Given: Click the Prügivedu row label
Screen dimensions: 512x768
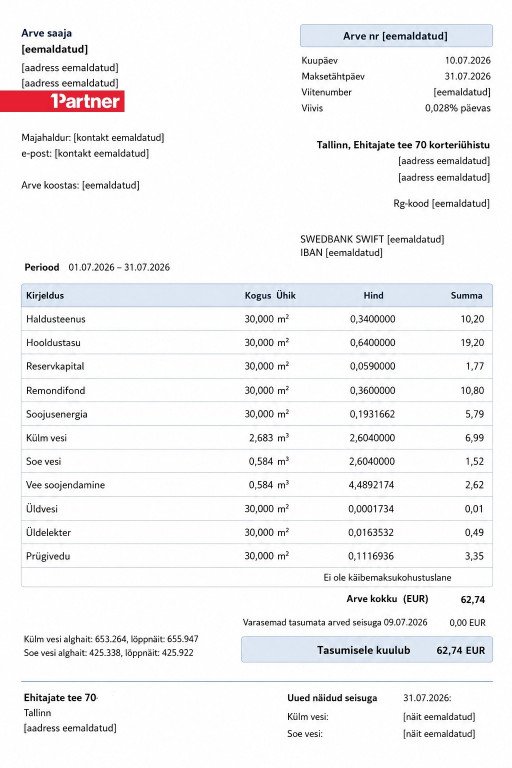Looking at the screenshot, I should [48, 556].
